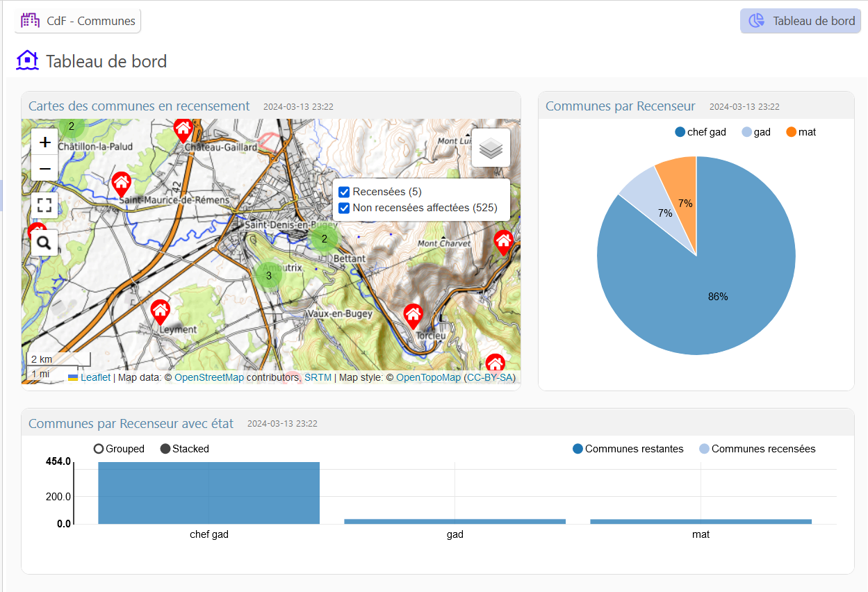Follow the Leaflet link
Viewport: 868px width, 592px height.
click(95, 377)
